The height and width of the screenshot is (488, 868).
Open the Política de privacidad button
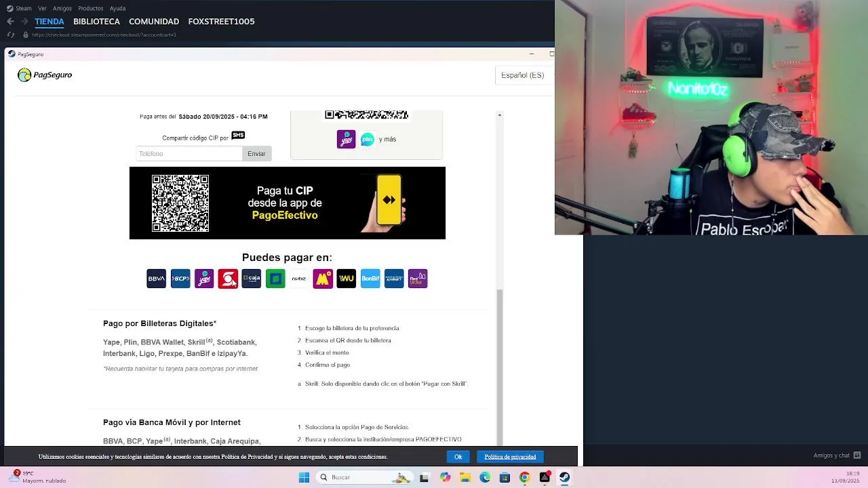pyautogui.click(x=510, y=457)
